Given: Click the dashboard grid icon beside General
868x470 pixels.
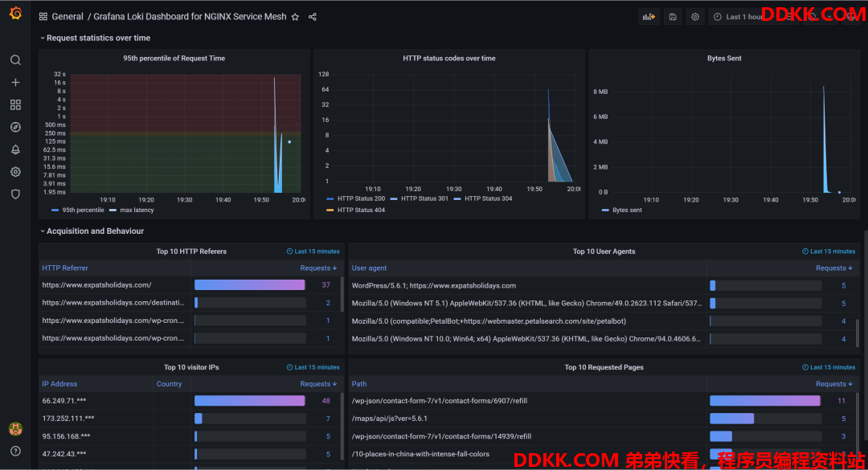Looking at the screenshot, I should pos(43,17).
